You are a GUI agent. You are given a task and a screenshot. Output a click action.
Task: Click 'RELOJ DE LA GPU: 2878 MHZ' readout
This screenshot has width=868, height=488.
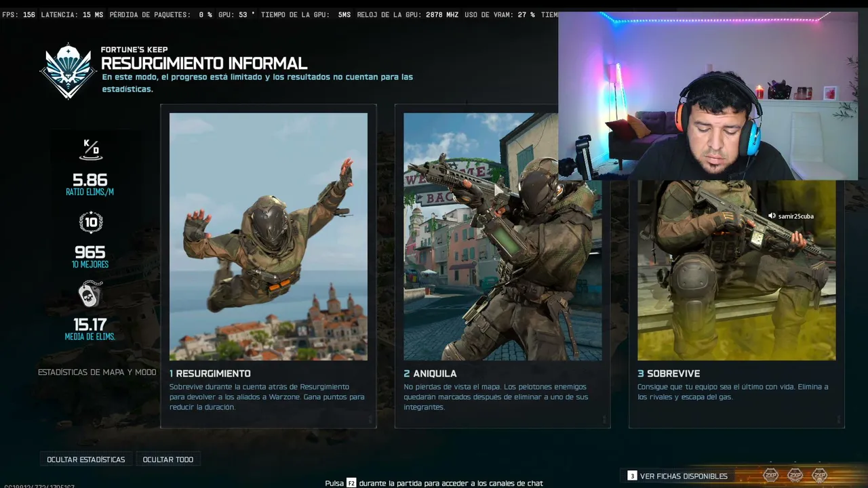click(408, 14)
